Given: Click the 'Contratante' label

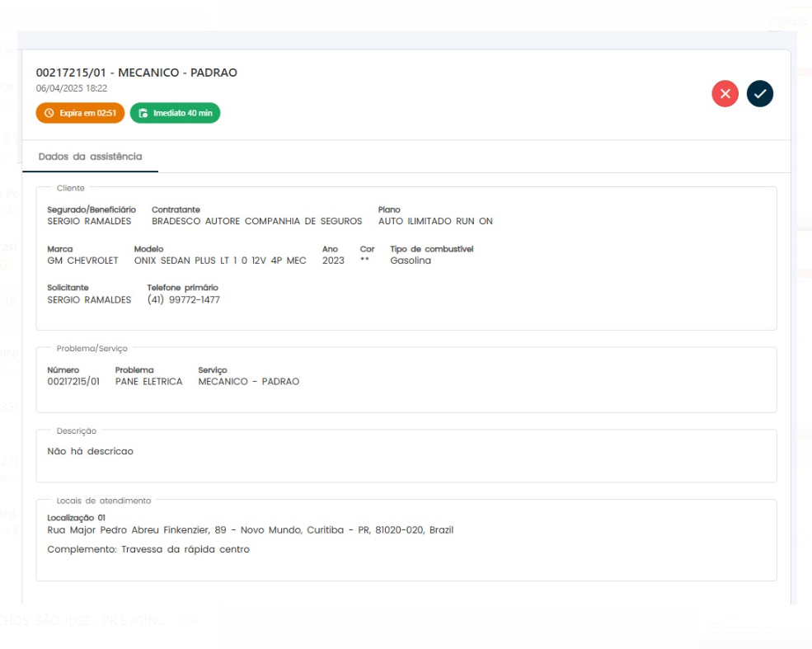Looking at the screenshot, I should tap(176, 209).
